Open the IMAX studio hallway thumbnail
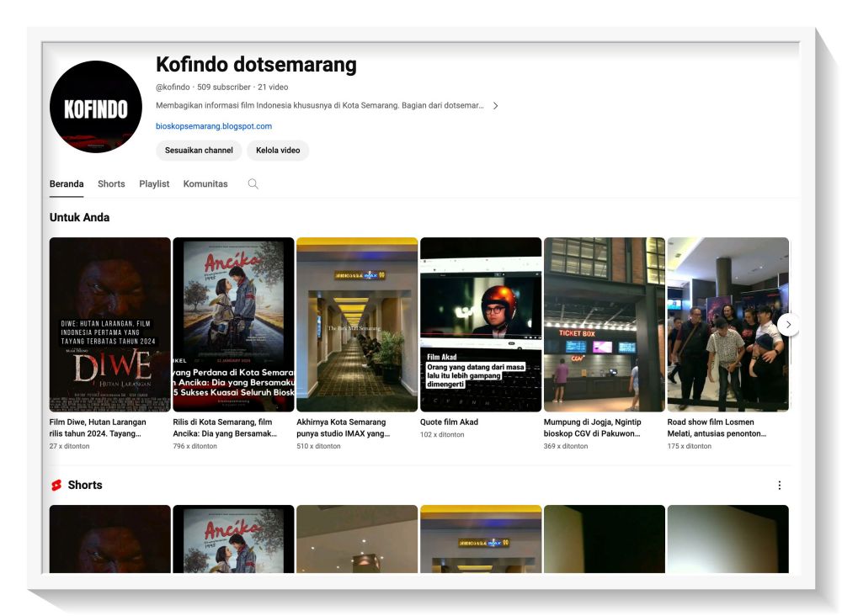Screen dimensions: 842x616 (357, 325)
